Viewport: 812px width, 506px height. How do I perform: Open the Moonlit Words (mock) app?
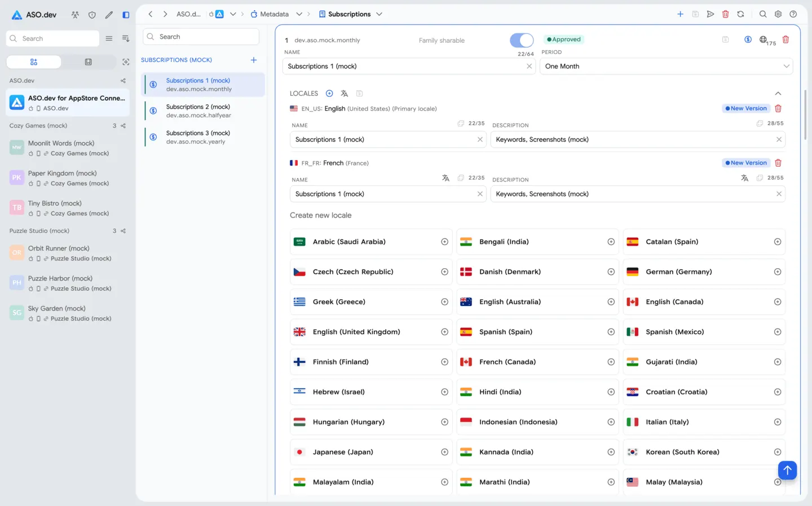point(68,148)
